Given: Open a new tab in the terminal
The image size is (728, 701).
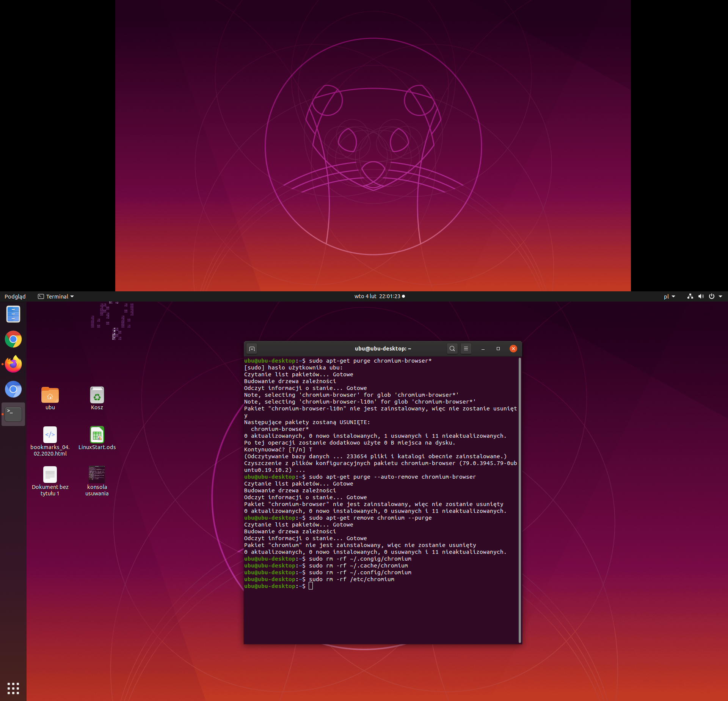Looking at the screenshot, I should click(252, 349).
